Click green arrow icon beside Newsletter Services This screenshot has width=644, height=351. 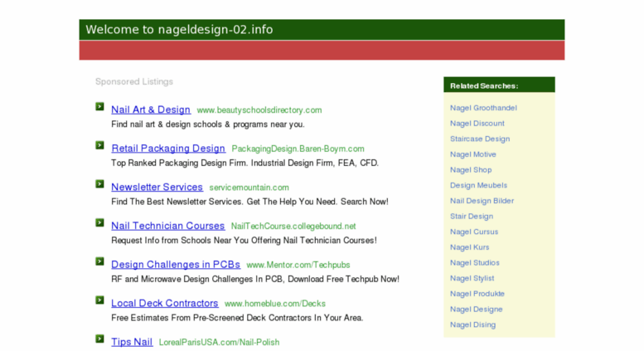point(99,185)
